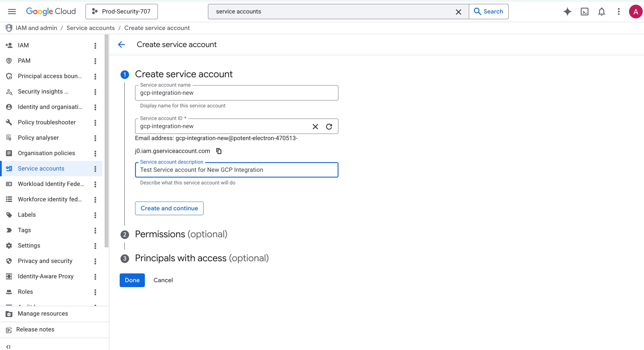Select Service accounts in the sidebar

(x=51, y=169)
